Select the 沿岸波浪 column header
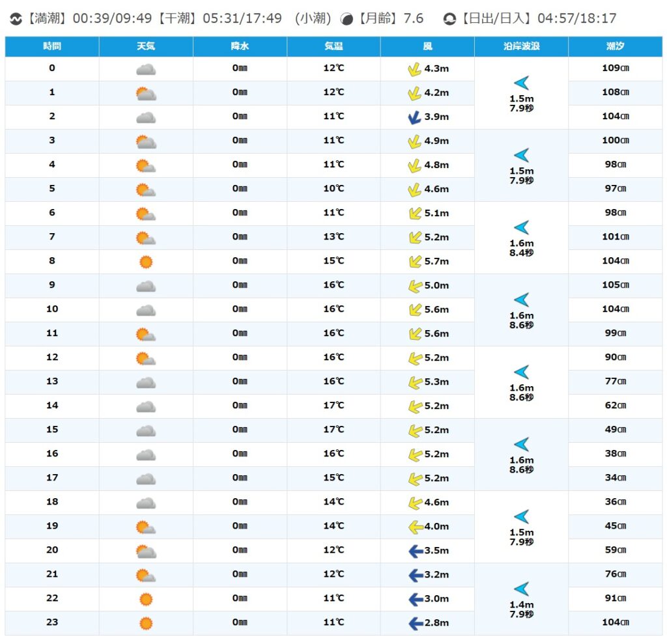 (x=521, y=47)
